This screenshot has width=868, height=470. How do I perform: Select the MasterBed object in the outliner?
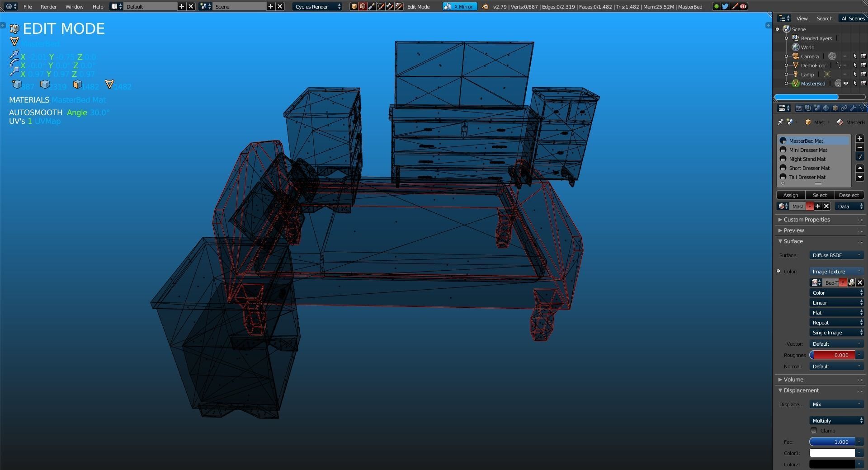pyautogui.click(x=813, y=84)
